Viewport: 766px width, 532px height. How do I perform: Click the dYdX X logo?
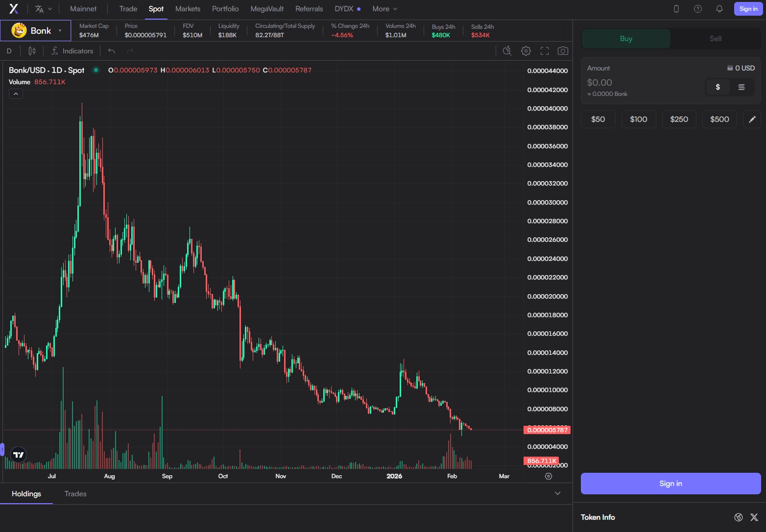click(x=14, y=9)
